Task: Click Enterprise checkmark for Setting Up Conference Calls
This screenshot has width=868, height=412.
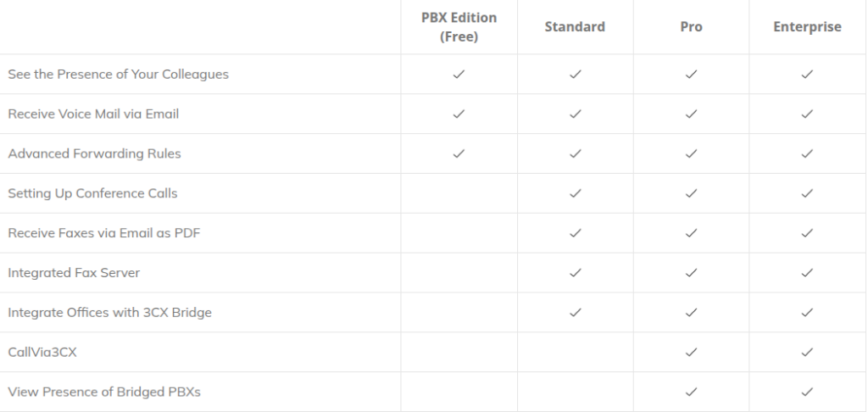Action: coord(807,193)
